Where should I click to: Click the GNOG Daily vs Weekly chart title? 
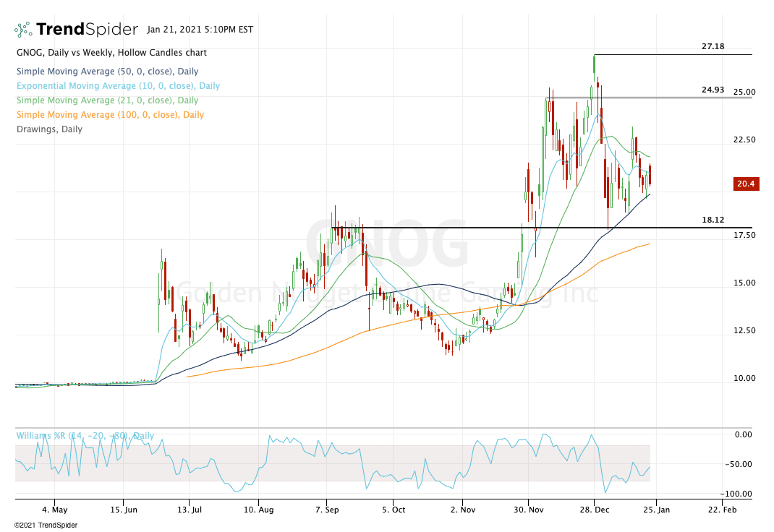click(x=111, y=53)
